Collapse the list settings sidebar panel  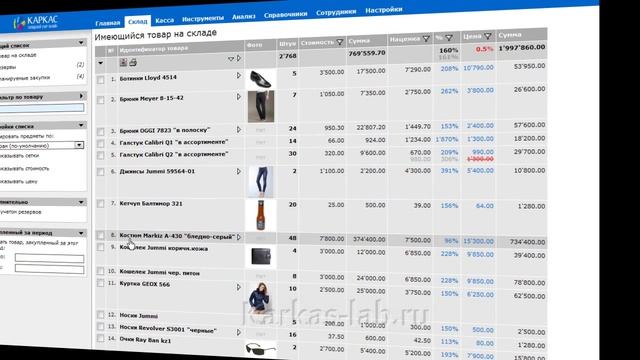(x=81, y=125)
